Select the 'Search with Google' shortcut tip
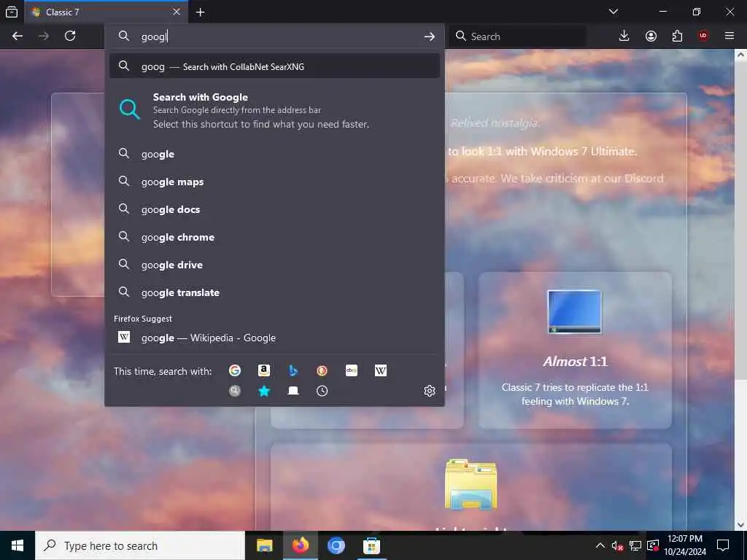The width and height of the screenshot is (747, 560). tap(274, 110)
